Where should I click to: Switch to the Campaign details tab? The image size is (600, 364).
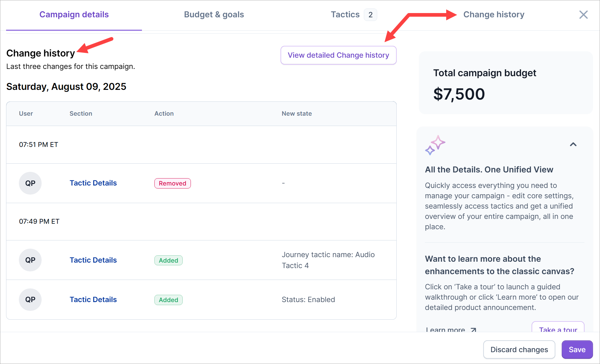click(x=74, y=15)
